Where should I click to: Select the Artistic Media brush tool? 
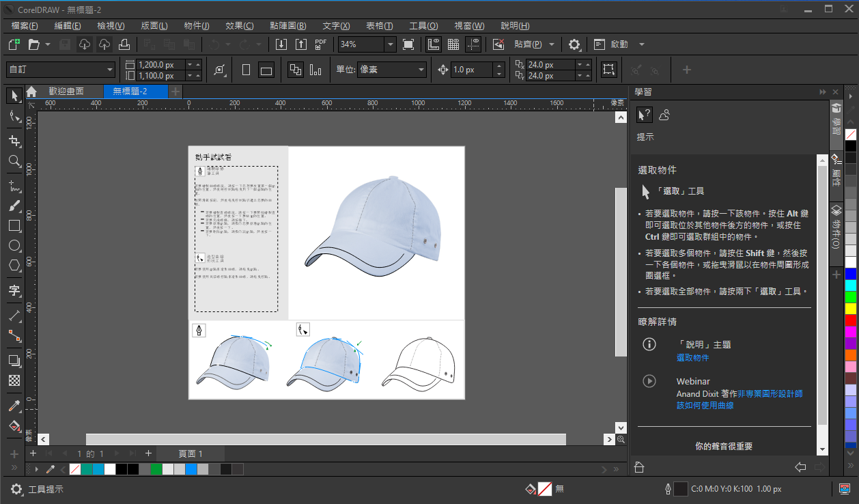[14, 206]
